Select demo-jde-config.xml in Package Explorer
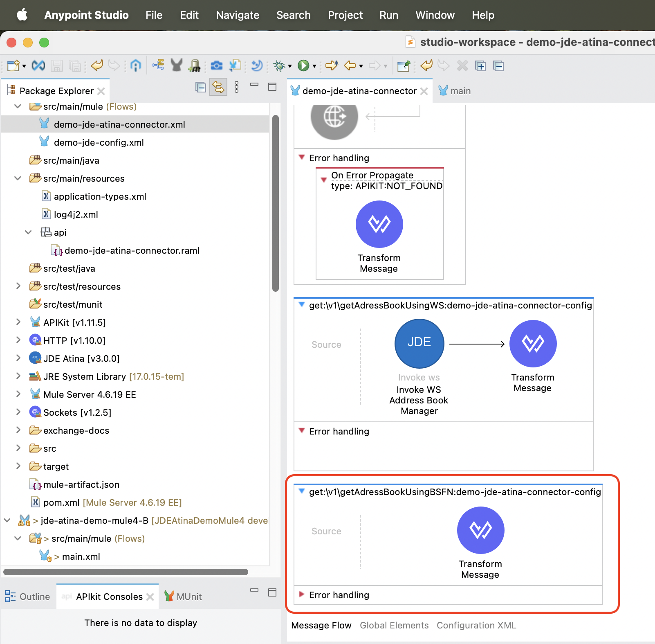The image size is (655, 644). point(99,142)
